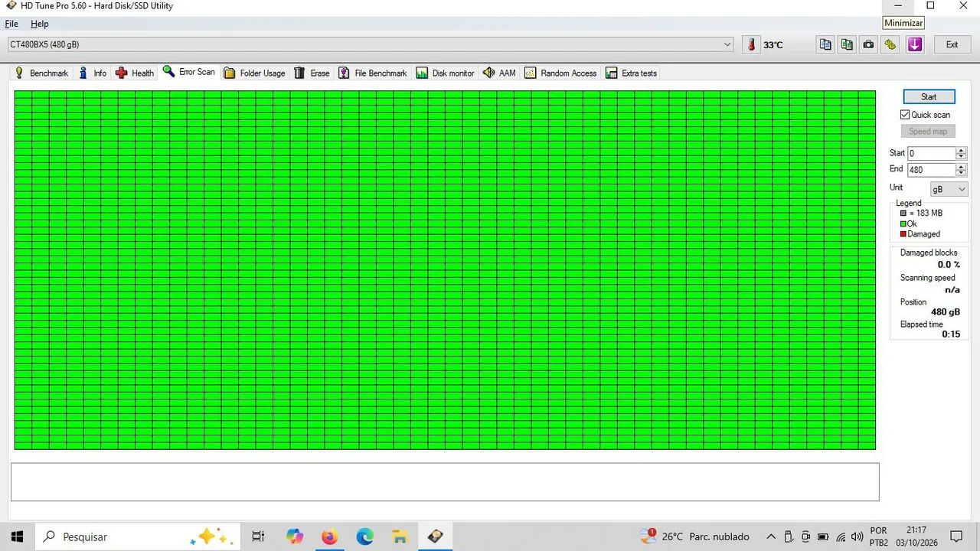980x551 pixels.
Task: Click the thermometer temperature icon
Action: pos(751,44)
